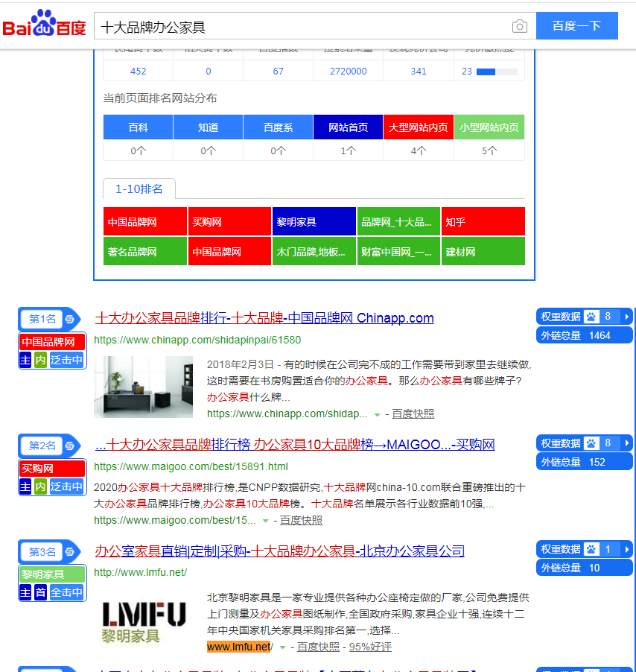Expand the arrow on first 权重数据 badge

626,317
